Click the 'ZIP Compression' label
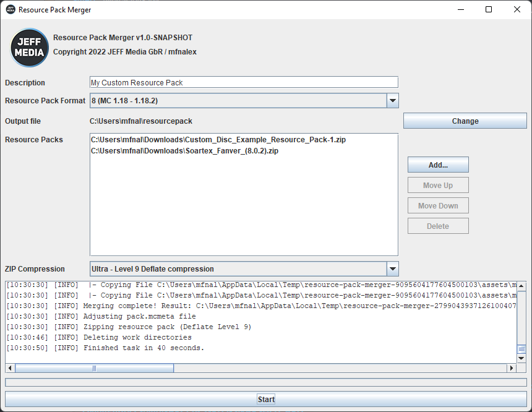 tap(35, 268)
